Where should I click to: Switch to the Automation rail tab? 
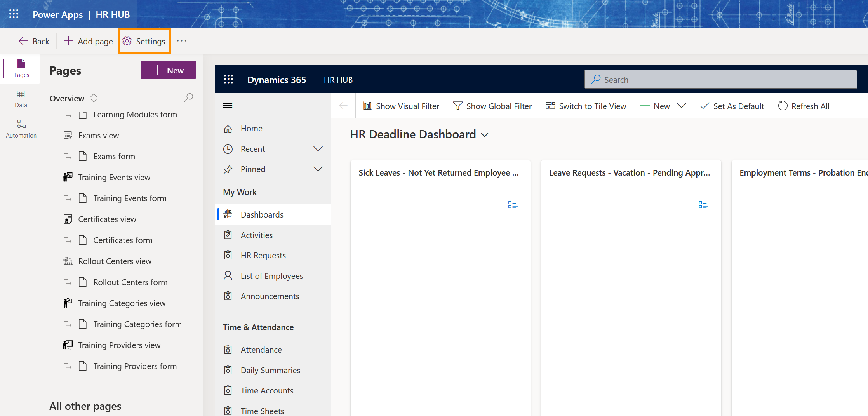[21, 129]
